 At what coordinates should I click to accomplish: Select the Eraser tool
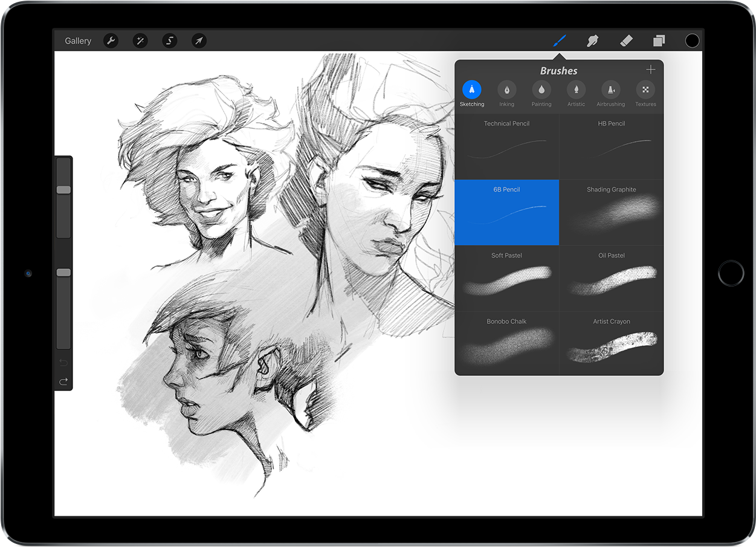[x=626, y=40]
